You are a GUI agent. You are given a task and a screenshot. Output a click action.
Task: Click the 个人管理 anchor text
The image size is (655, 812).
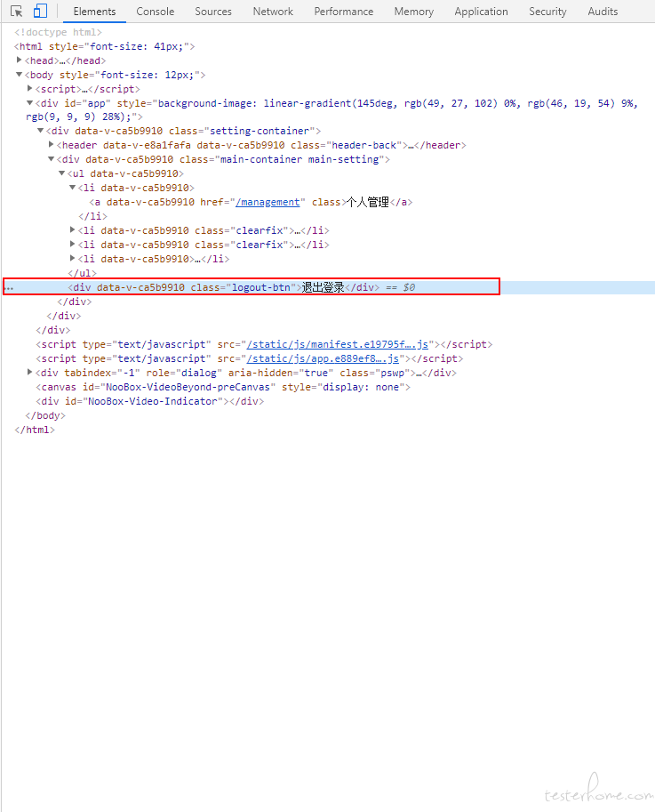pos(368,202)
